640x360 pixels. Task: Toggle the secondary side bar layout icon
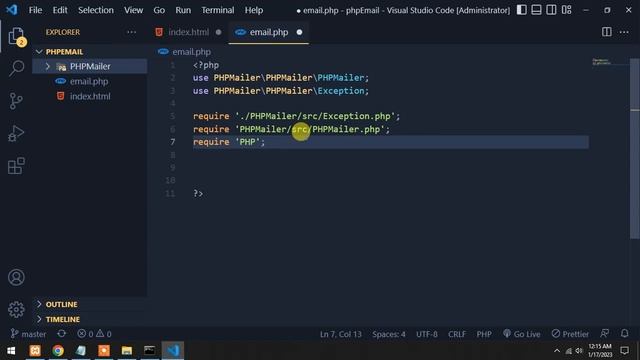click(551, 10)
